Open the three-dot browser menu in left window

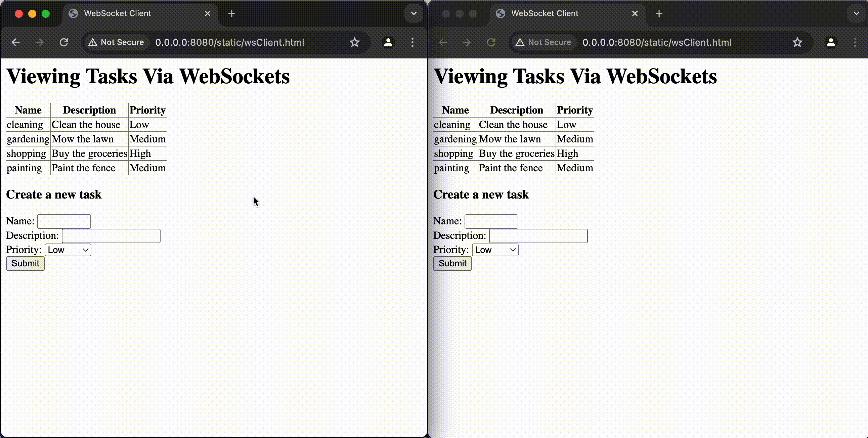(x=412, y=42)
